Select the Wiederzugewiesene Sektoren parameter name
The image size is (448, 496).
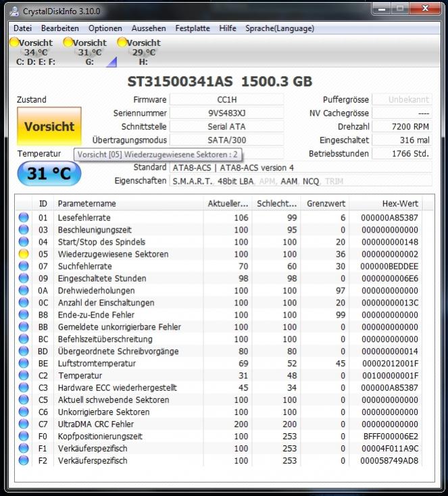point(113,254)
